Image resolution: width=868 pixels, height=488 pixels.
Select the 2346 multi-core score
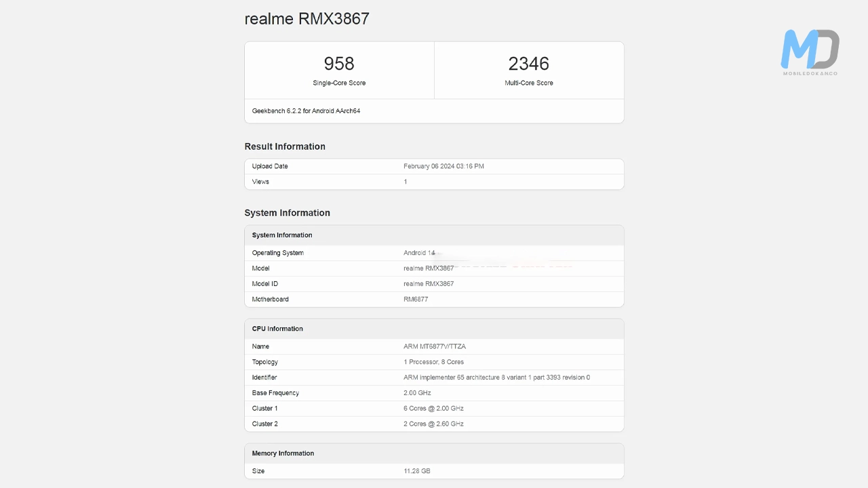pyautogui.click(x=528, y=64)
